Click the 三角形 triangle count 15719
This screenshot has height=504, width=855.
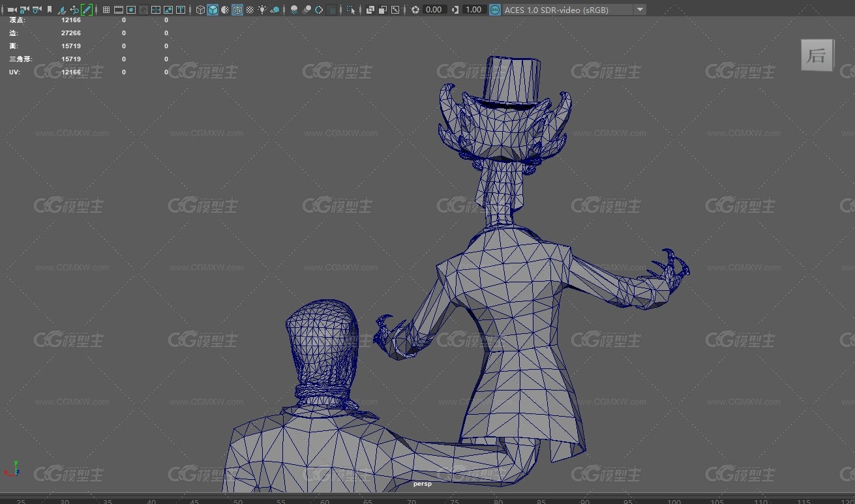71,59
